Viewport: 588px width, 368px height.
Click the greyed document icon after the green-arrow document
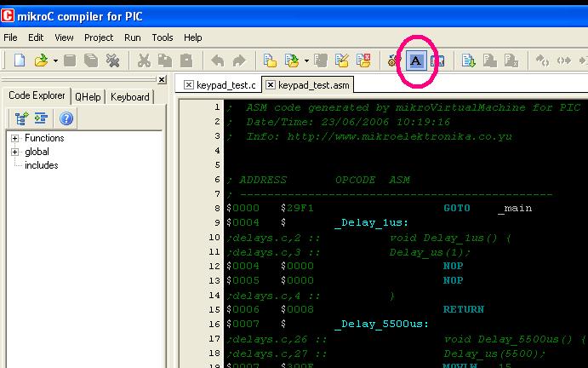click(x=490, y=60)
